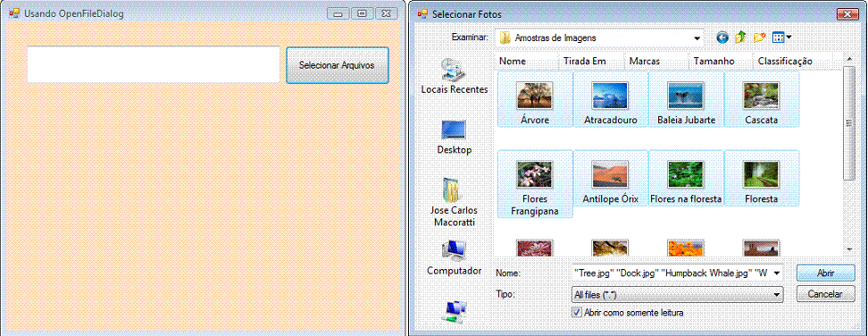Open the Locais Recentes shortcut

coord(455,76)
